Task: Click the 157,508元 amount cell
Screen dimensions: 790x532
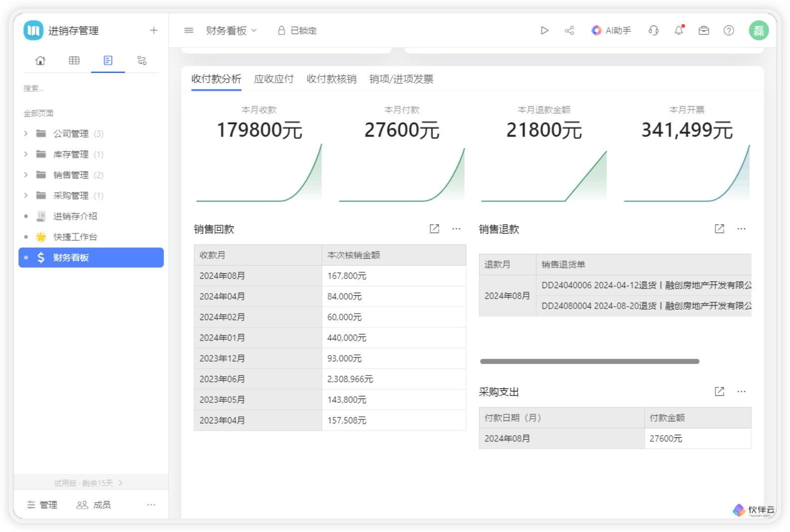Action: click(394, 420)
